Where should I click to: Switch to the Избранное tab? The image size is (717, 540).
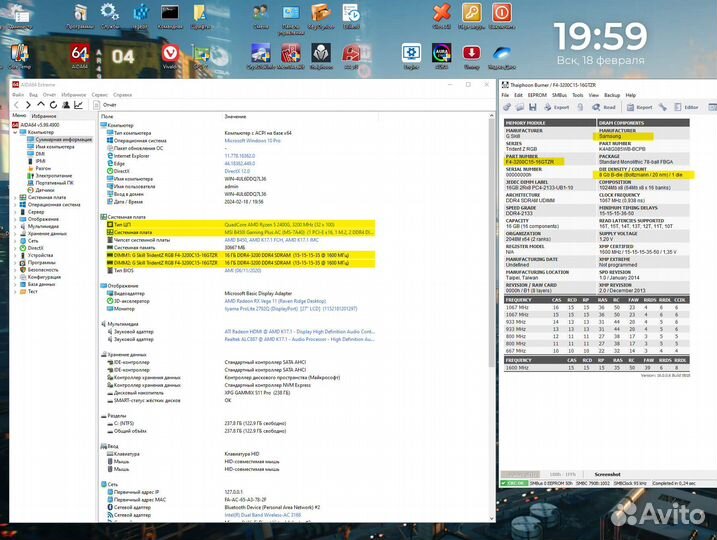coord(44,116)
